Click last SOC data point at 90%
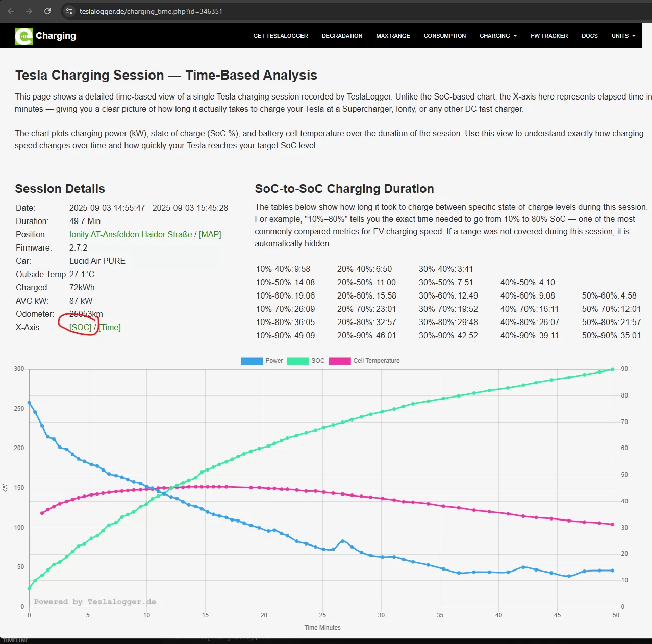Screen dimensions: 652x644 pyautogui.click(x=613, y=369)
